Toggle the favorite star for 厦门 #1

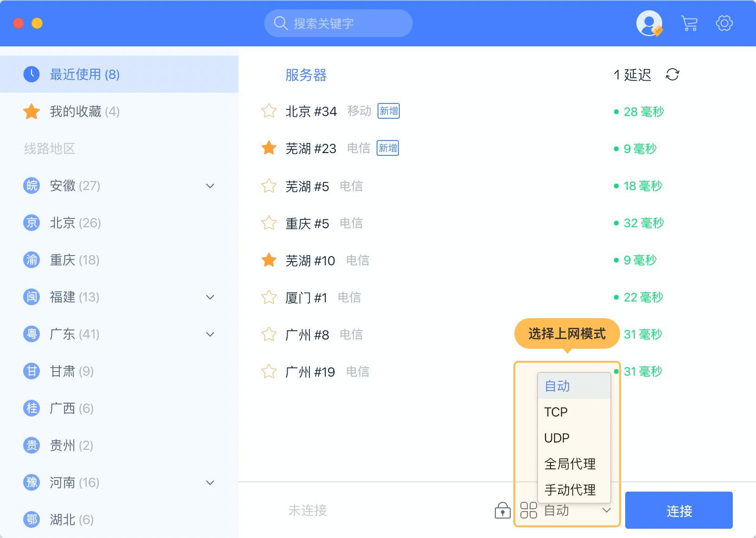tap(269, 297)
